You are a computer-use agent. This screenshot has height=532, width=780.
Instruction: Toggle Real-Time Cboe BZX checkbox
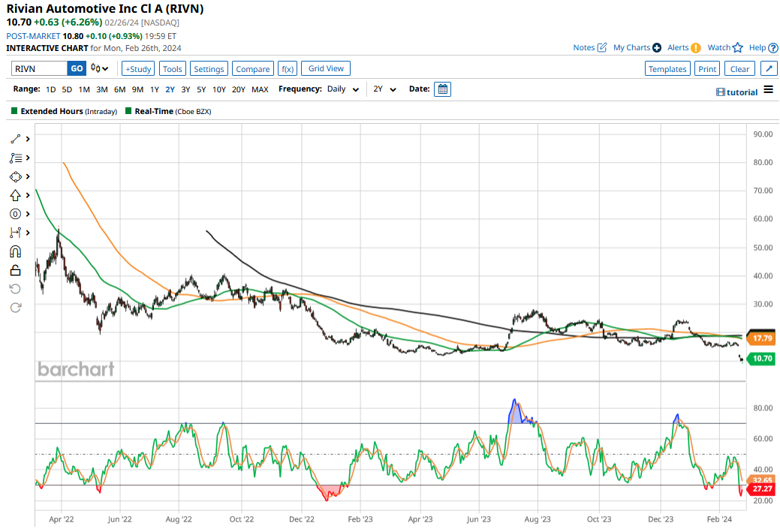(x=128, y=111)
